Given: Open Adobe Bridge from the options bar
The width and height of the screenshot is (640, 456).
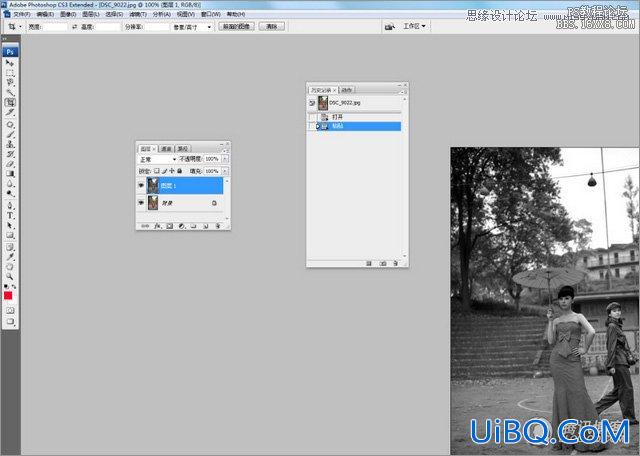Looking at the screenshot, I should 390,27.
